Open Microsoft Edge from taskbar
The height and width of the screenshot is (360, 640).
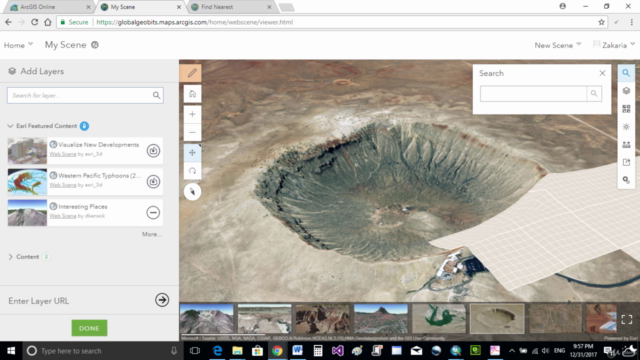(218, 351)
